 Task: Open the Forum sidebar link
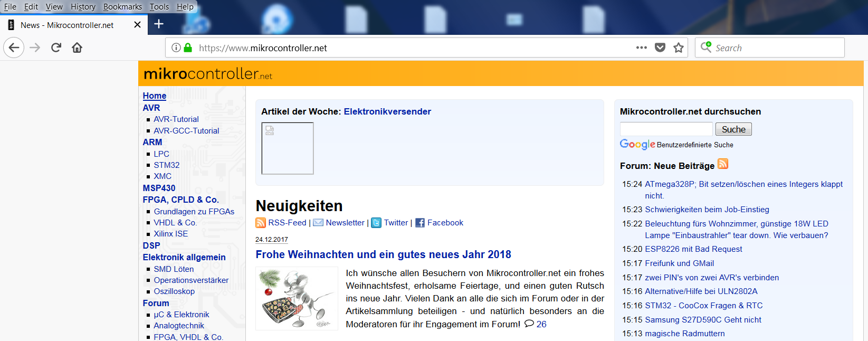click(x=156, y=303)
